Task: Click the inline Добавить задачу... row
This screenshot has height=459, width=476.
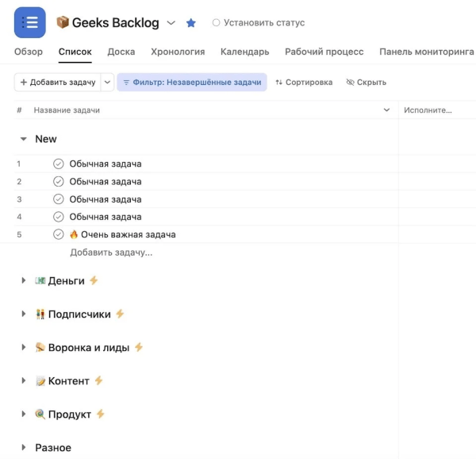Action: pos(111,253)
